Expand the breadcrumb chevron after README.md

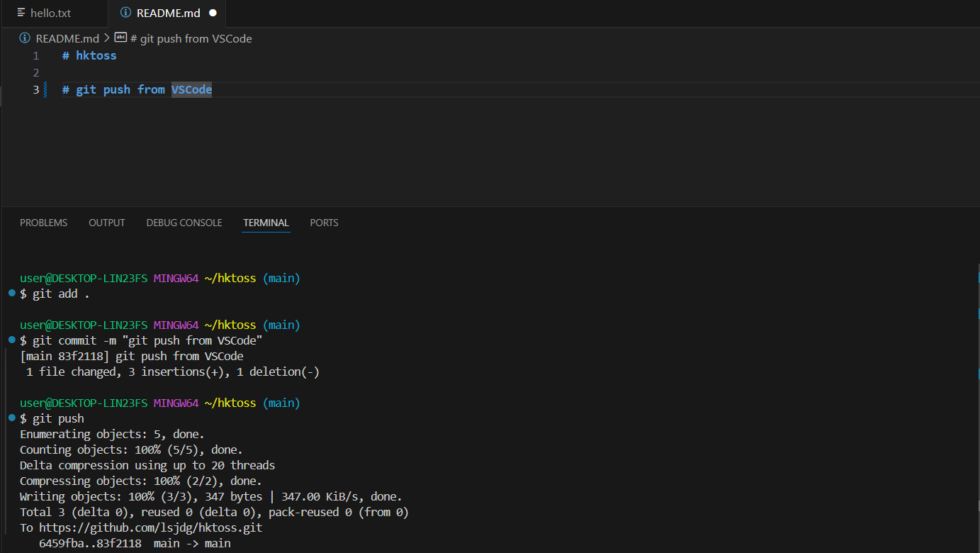coord(106,38)
